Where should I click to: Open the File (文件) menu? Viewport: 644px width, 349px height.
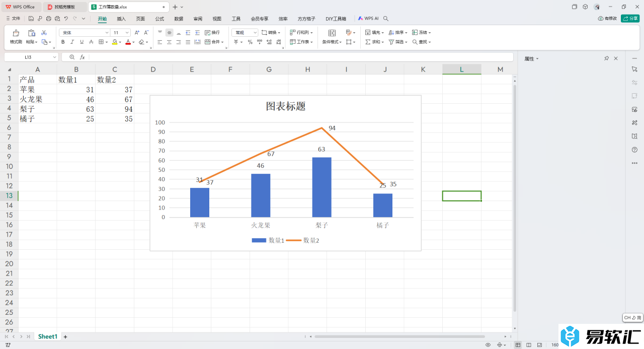pyautogui.click(x=13, y=19)
